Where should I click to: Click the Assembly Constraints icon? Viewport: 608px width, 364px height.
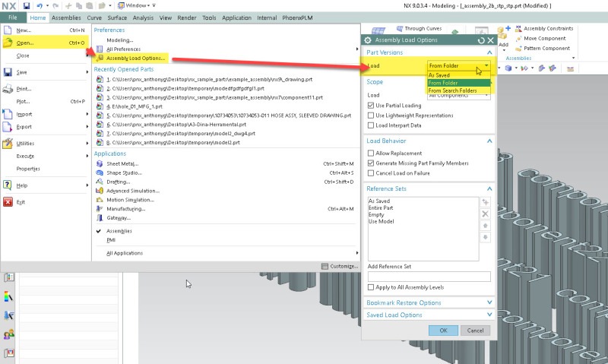pyautogui.click(x=518, y=28)
